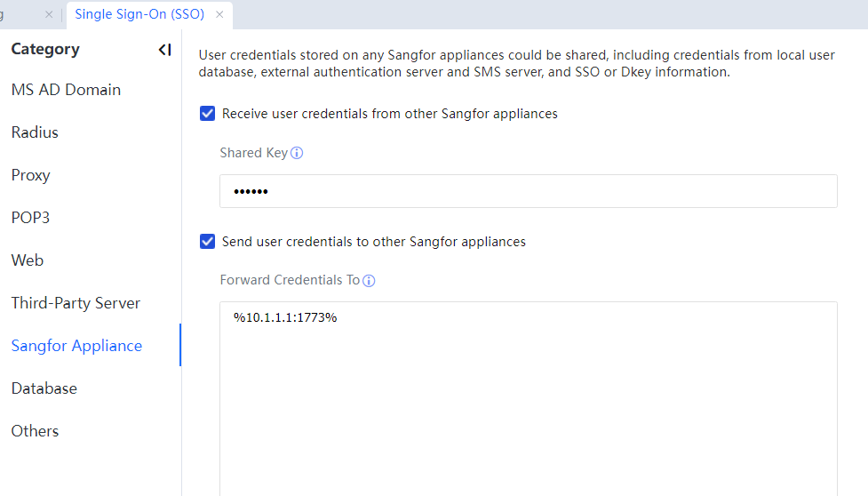Open the POP3 category
The width and height of the screenshot is (868, 496).
point(30,218)
